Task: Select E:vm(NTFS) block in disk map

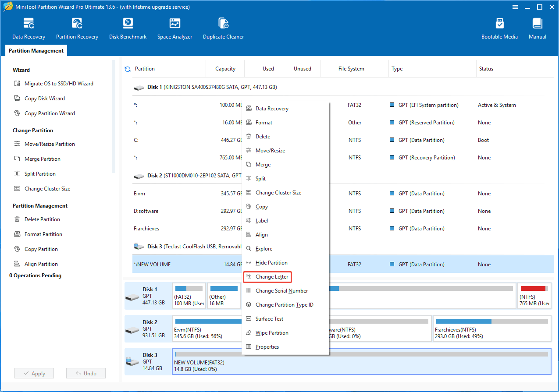Action: [x=207, y=328]
